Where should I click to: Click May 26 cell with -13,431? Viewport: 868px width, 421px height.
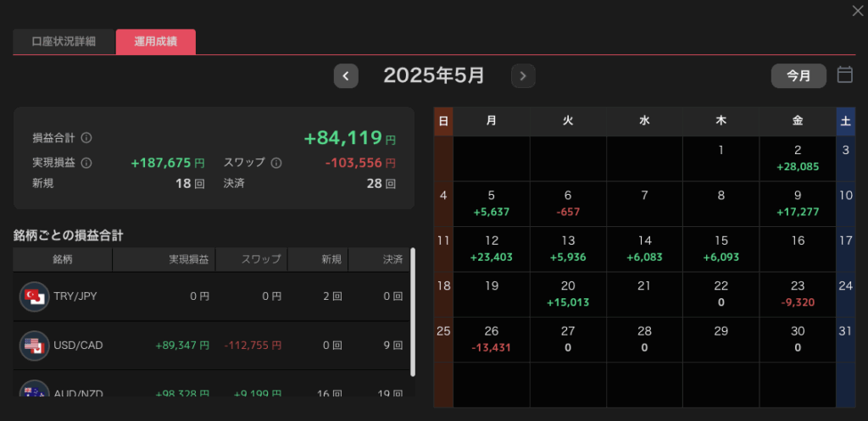(x=492, y=338)
